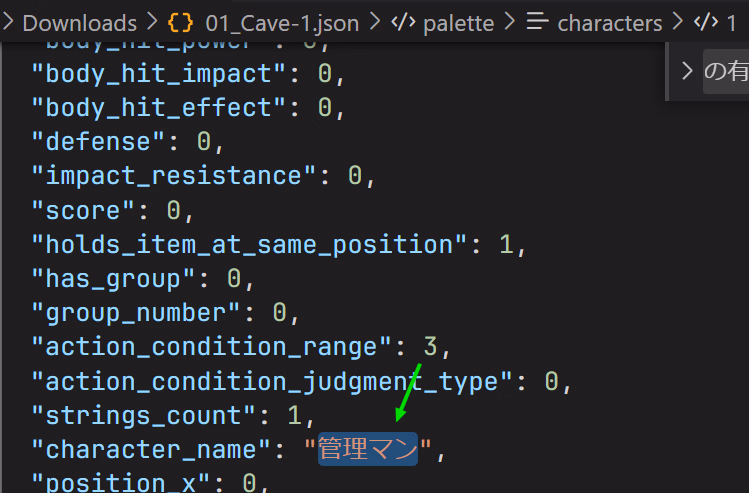
Task: Click the find search input field
Action: click(x=727, y=71)
